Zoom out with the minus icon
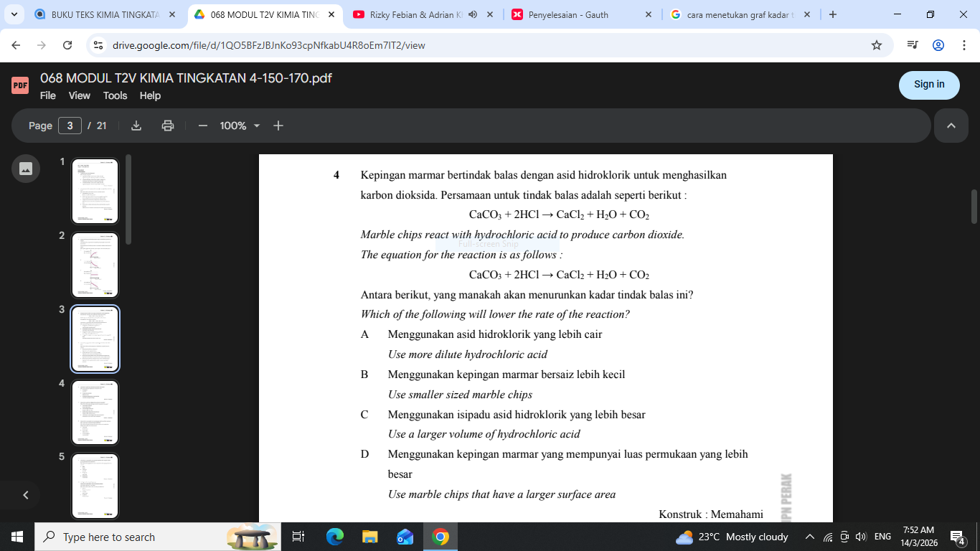980x551 pixels. [203, 126]
